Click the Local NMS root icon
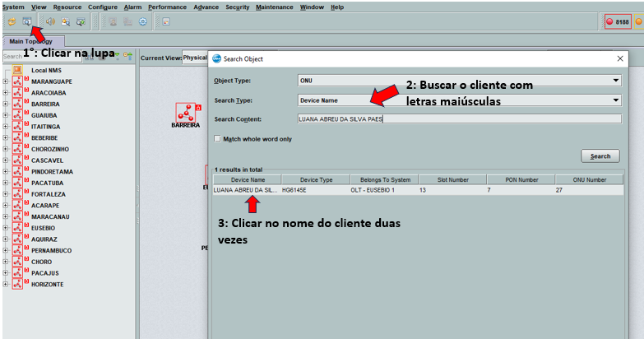The image size is (644, 339). click(16, 71)
